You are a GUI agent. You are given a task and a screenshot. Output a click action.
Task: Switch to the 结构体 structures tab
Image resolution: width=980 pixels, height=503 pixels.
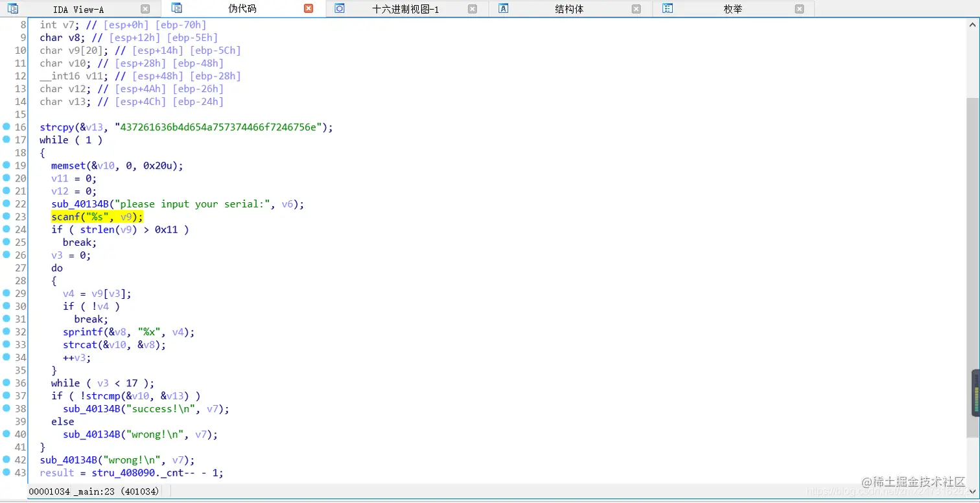click(569, 9)
